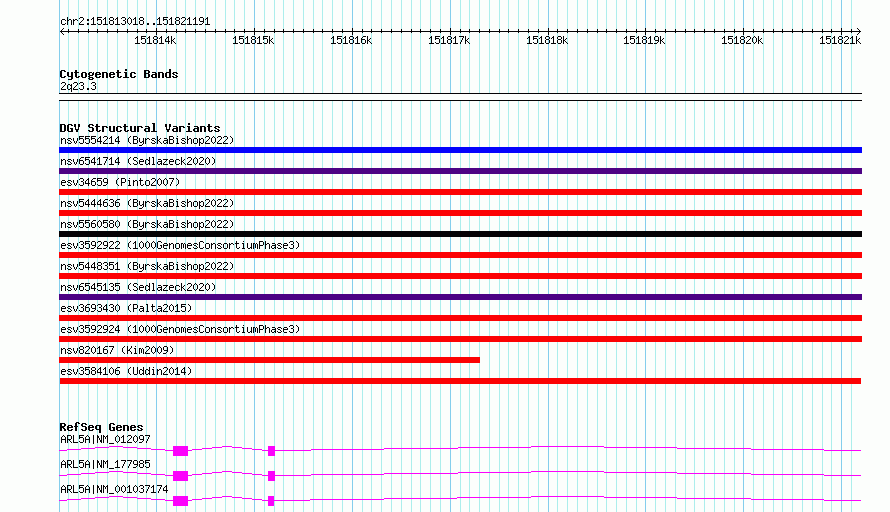The width and height of the screenshot is (890, 512).
Task: Click the ARL5A|NM_001037174 transcript label
Action: point(114,489)
